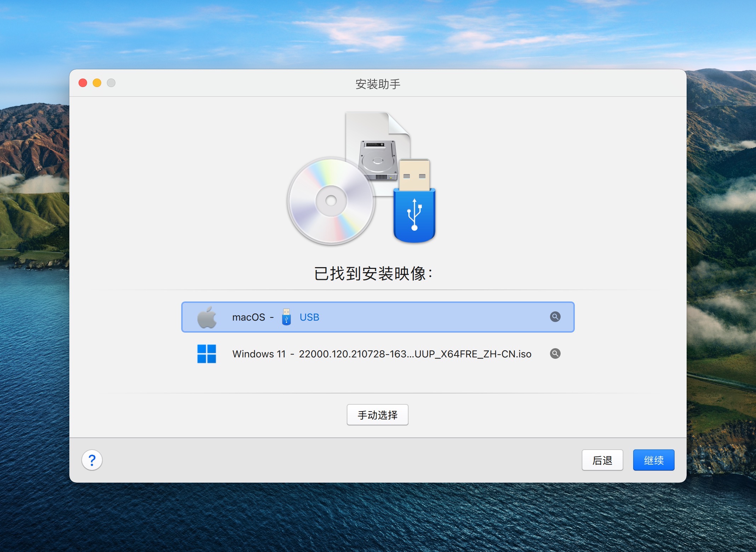Minimize the 安装助手 window
This screenshot has height=552, width=756.
[97, 83]
